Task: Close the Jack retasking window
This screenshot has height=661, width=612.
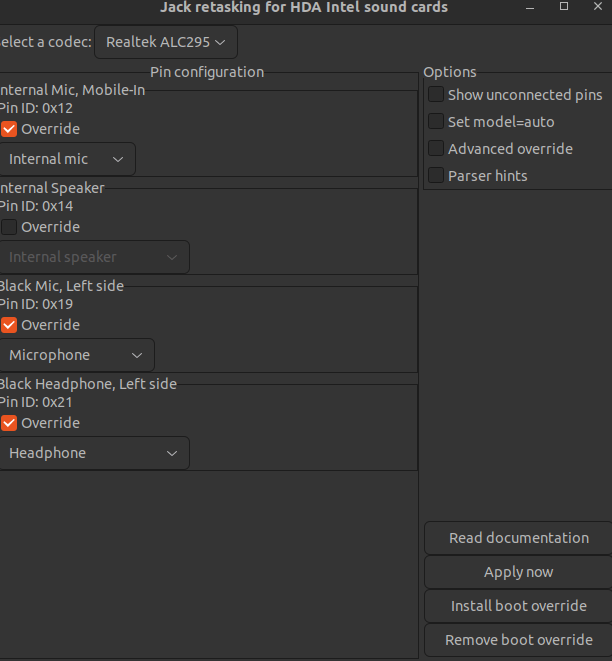Action: tap(598, 6)
